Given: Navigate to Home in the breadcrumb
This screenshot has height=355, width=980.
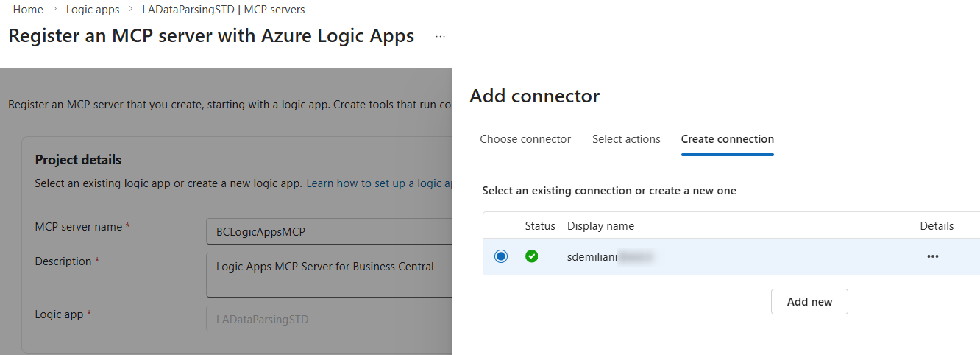Looking at the screenshot, I should pyautogui.click(x=28, y=10).
